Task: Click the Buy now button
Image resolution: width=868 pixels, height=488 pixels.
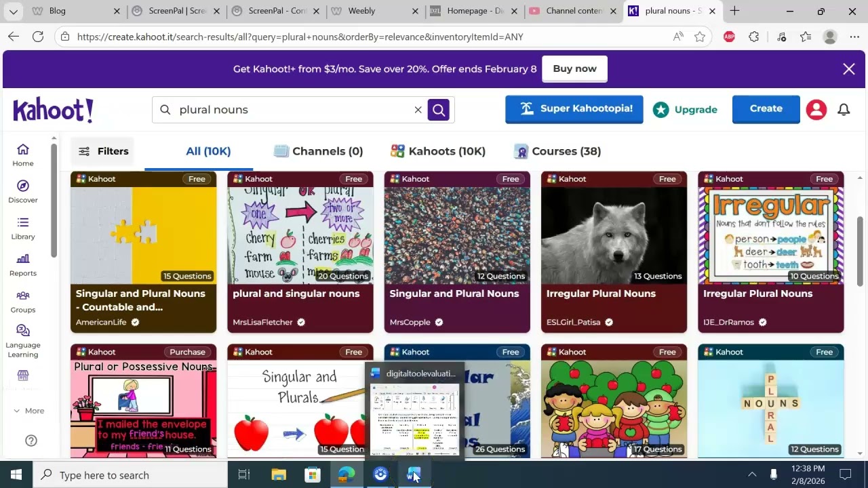Action: click(574, 68)
